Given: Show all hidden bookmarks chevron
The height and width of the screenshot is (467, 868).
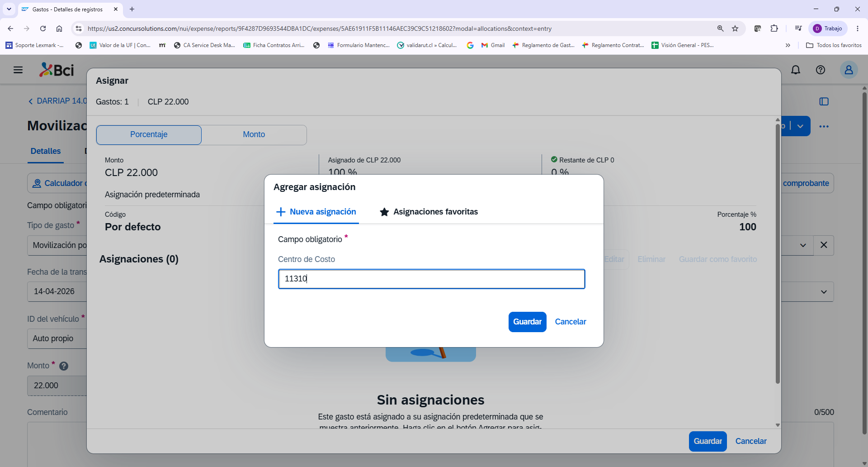Looking at the screenshot, I should point(788,45).
